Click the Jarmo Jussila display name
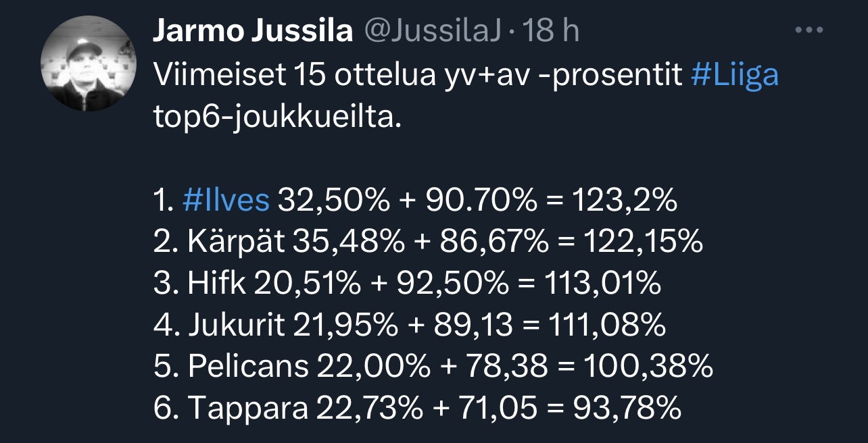 coord(254,32)
